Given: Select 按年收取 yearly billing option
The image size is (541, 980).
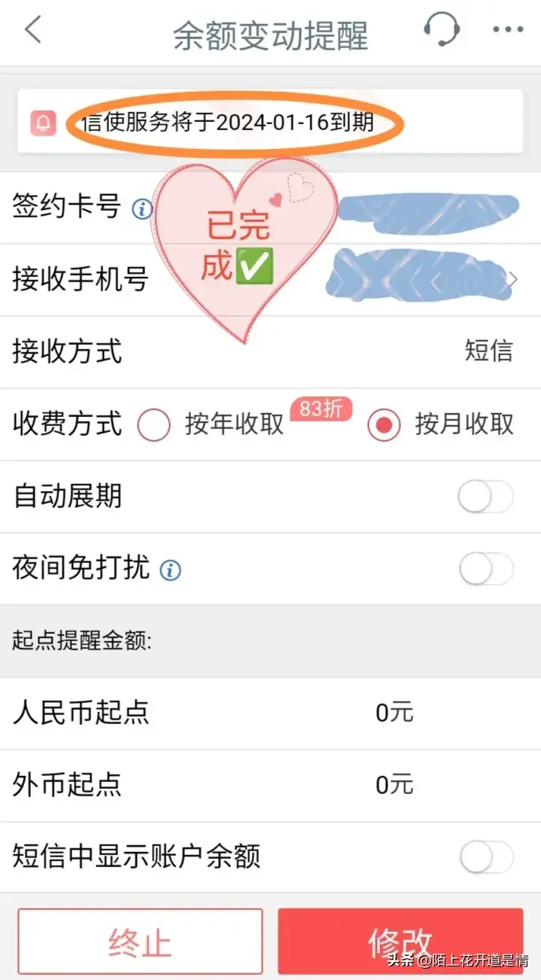Looking at the screenshot, I should coord(154,425).
